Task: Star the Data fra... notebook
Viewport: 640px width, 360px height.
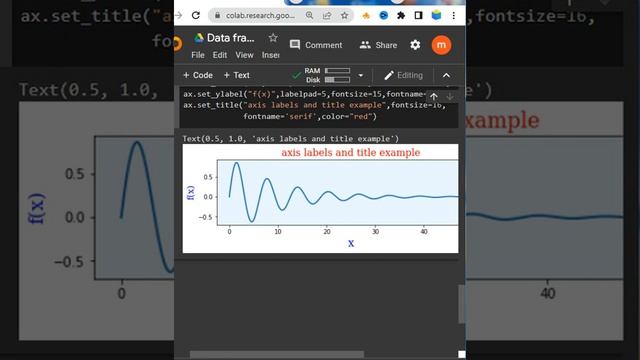Action: (273, 38)
